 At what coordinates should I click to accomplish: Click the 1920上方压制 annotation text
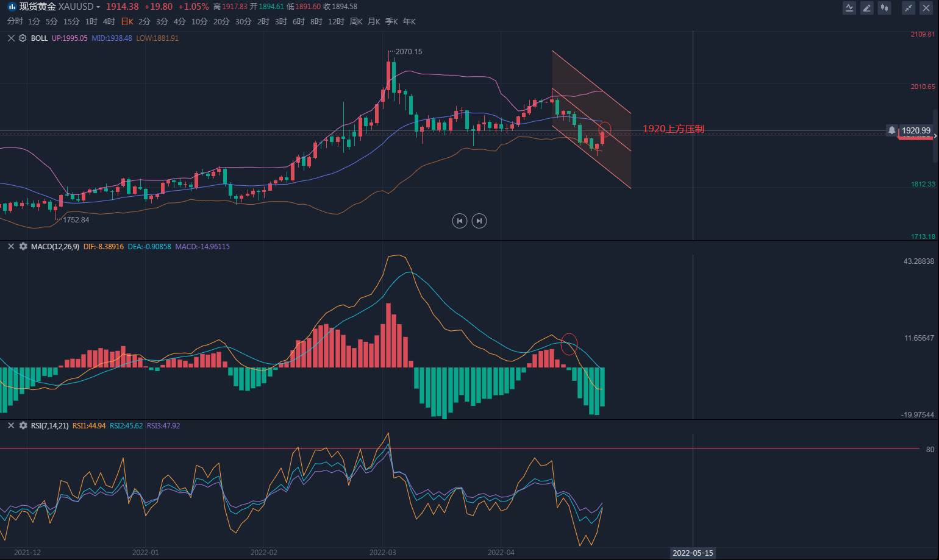point(673,129)
